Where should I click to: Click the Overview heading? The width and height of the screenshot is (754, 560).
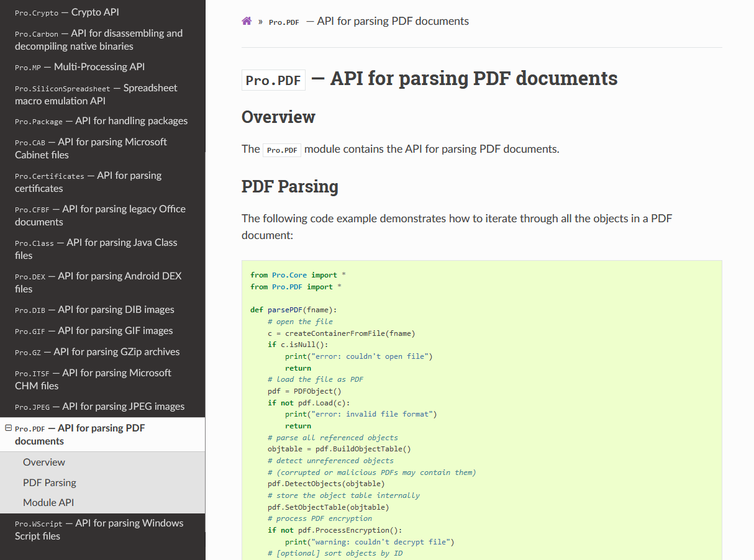point(278,117)
